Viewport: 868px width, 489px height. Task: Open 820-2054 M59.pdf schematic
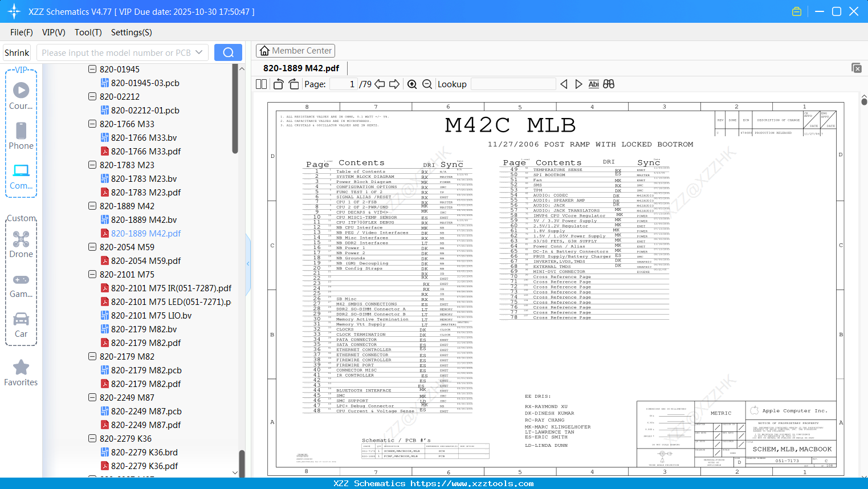point(146,260)
